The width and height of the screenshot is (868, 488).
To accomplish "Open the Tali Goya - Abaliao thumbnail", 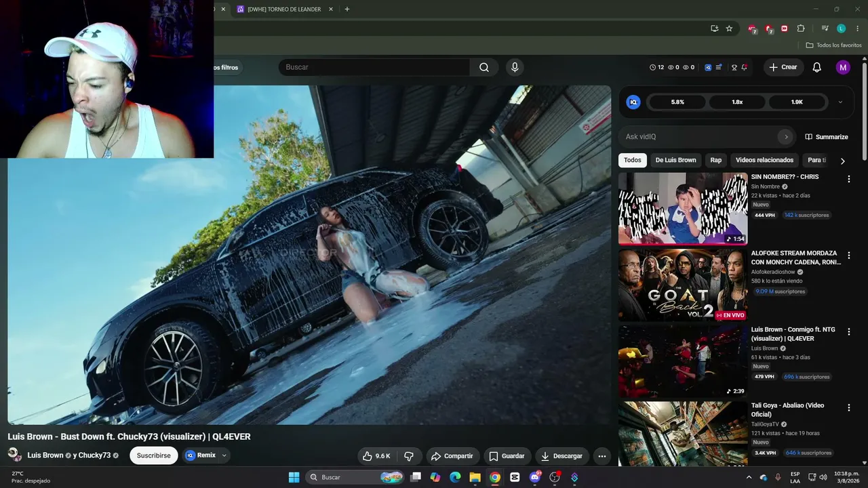I will pos(683,434).
